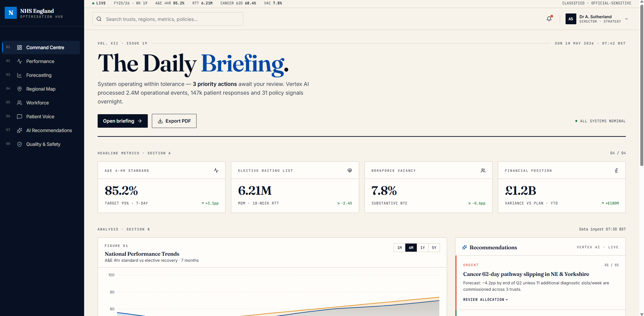
Task: Click the arrow icon on Open briefing
Action: click(x=140, y=121)
